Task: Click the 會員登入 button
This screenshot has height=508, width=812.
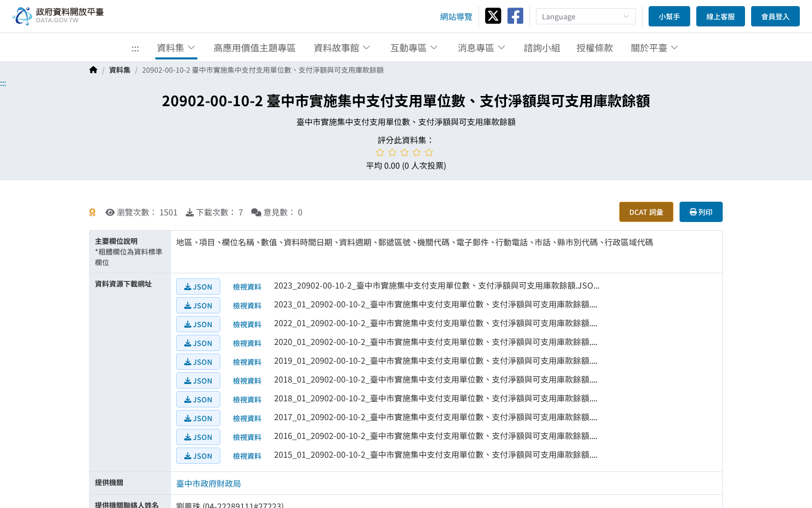Action: pyautogui.click(x=775, y=16)
